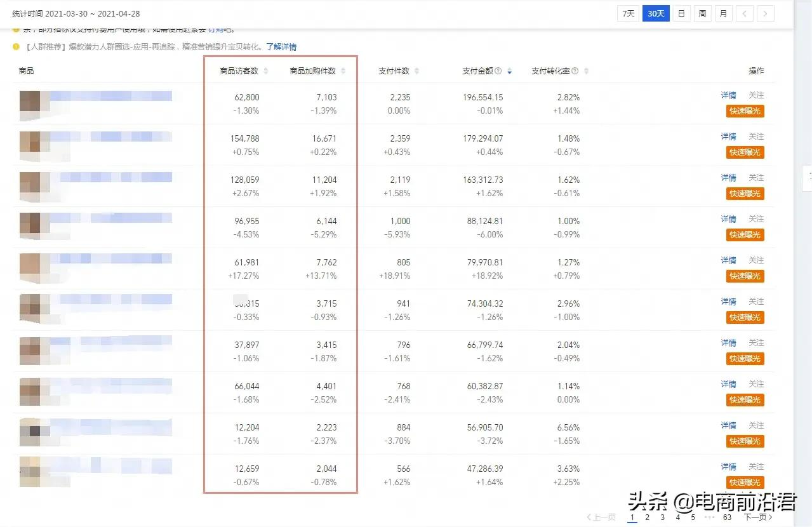The image size is (812, 527).
Task: Switch to the 7天 tab
Action: 627,13
